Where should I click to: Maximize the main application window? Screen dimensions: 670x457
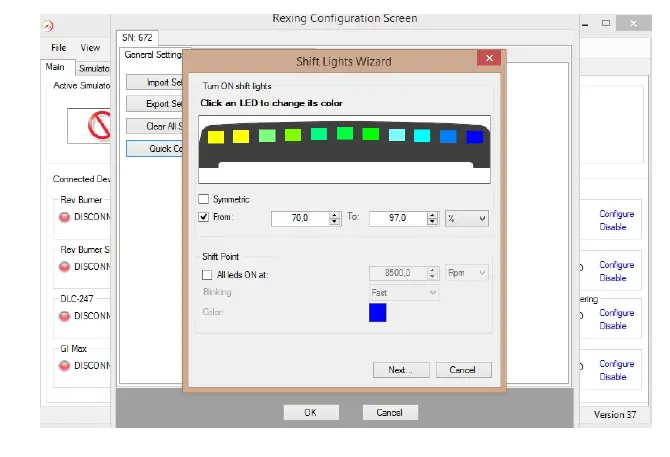point(606,23)
